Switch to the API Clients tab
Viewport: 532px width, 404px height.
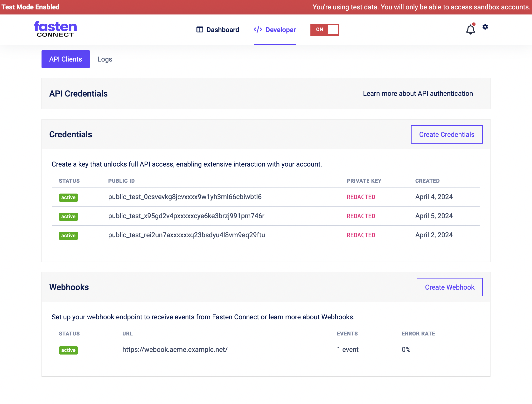click(x=66, y=59)
